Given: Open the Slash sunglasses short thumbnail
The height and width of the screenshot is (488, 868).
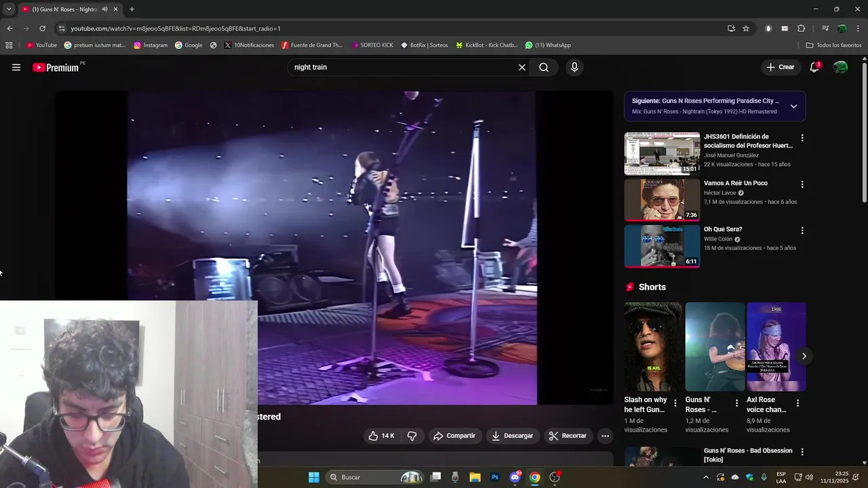Looking at the screenshot, I should pyautogui.click(x=653, y=346).
